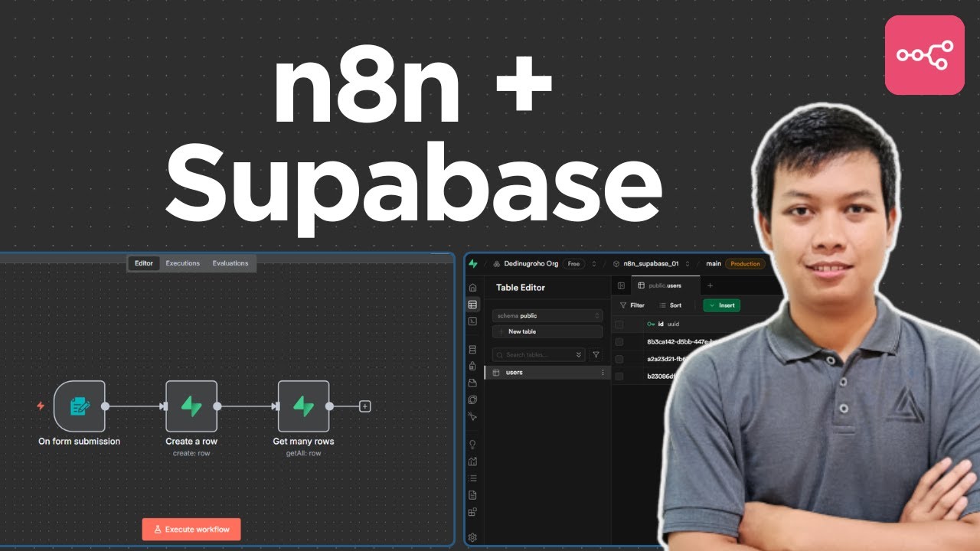Open the Realtime sidebar icon

click(472, 416)
